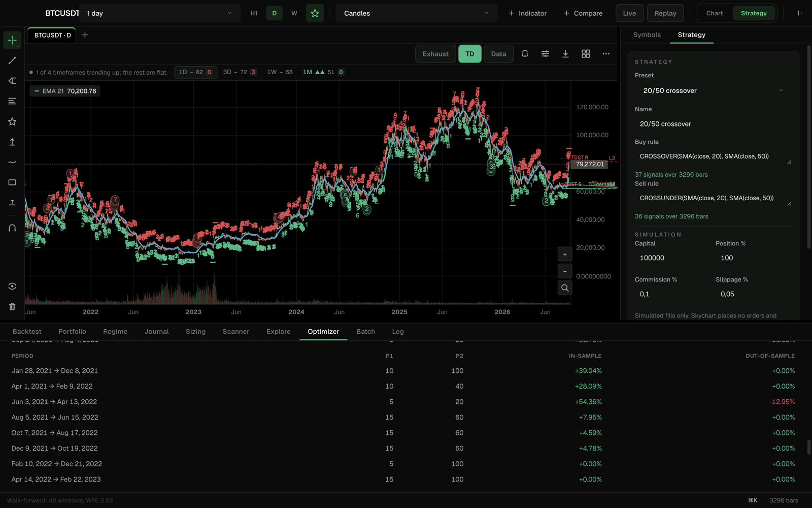This screenshot has width=812, height=508.
Task: Zoom out with the chart minus button
Action: (565, 271)
